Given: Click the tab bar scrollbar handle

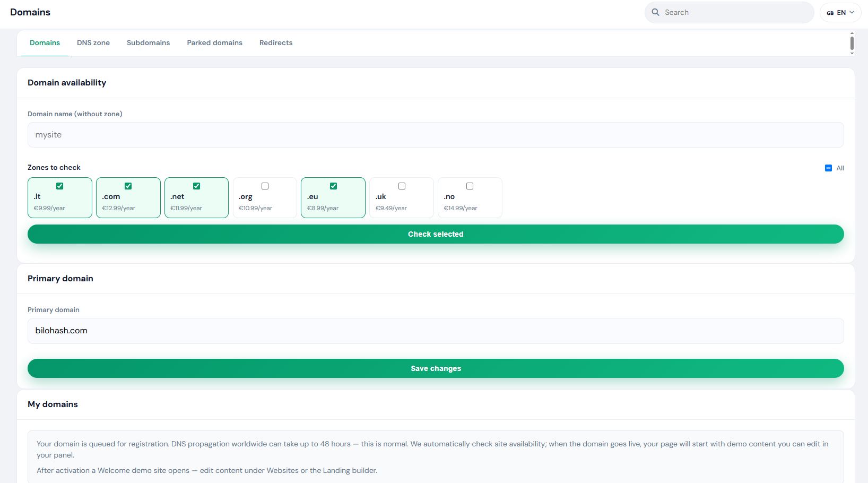Looking at the screenshot, I should point(852,42).
